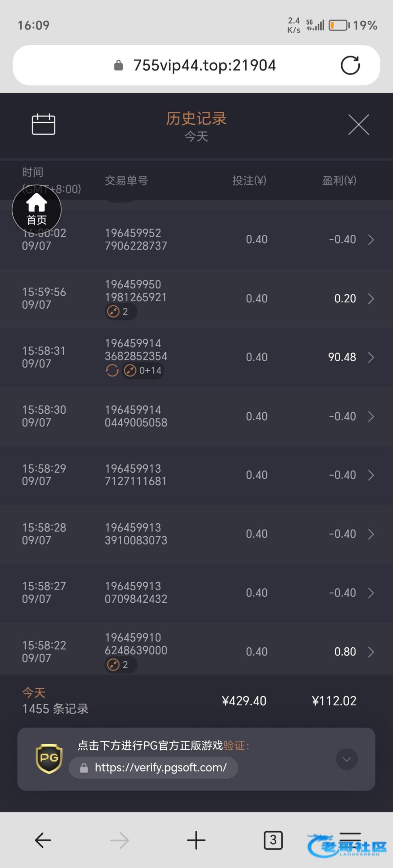Collapse the PG verification banner chevron
This screenshot has width=393, height=868.
(347, 759)
